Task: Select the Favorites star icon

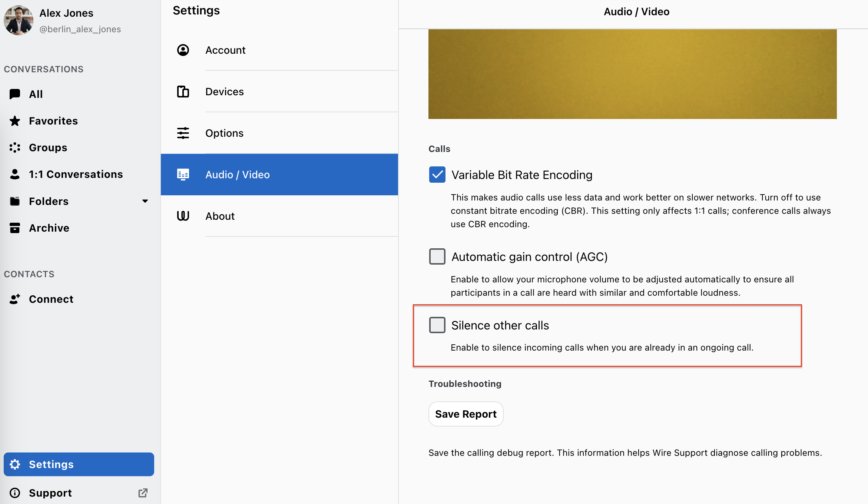Action: (x=15, y=121)
